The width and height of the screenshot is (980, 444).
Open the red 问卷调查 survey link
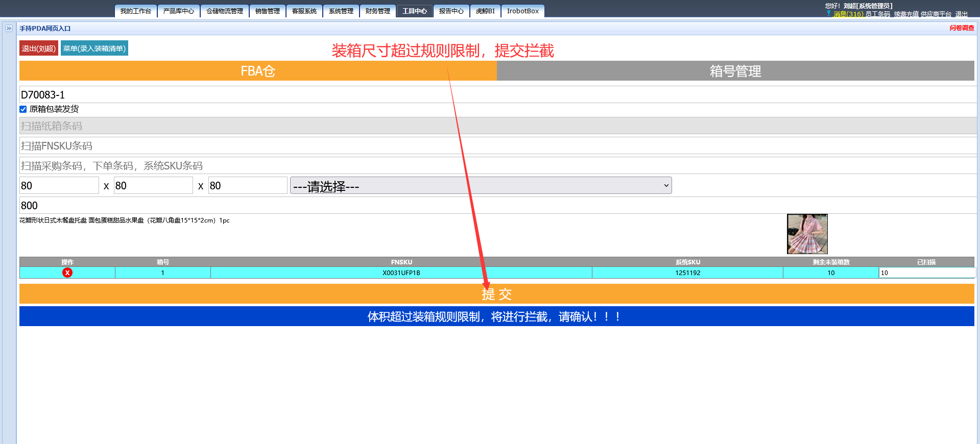(962, 28)
